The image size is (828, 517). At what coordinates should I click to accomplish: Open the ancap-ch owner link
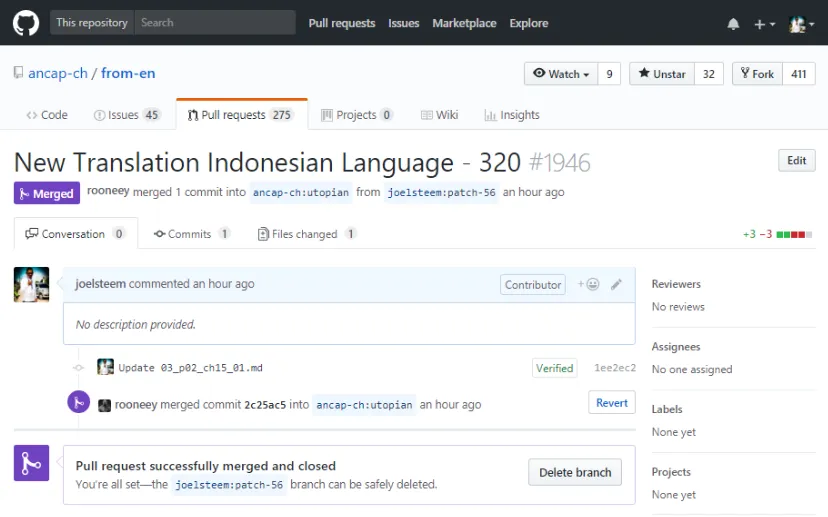(x=58, y=73)
